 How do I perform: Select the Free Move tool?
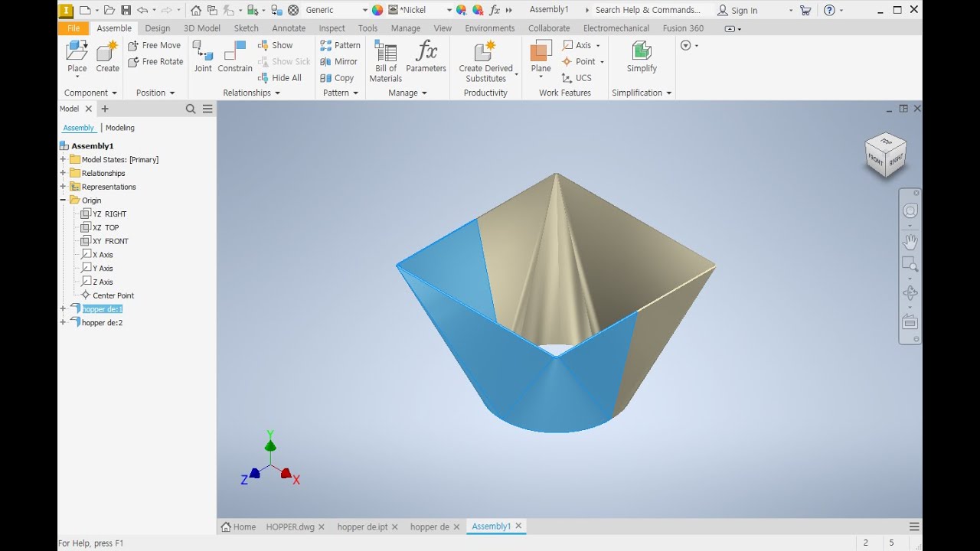point(154,45)
